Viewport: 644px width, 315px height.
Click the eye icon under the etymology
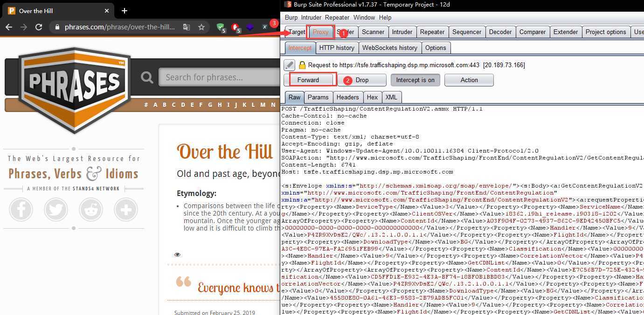point(177,255)
